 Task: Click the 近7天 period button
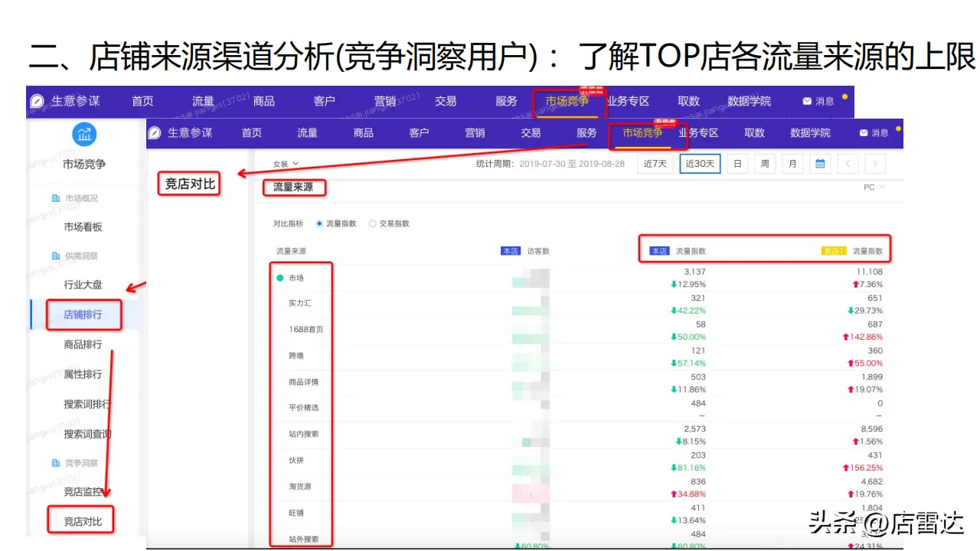pos(655,164)
